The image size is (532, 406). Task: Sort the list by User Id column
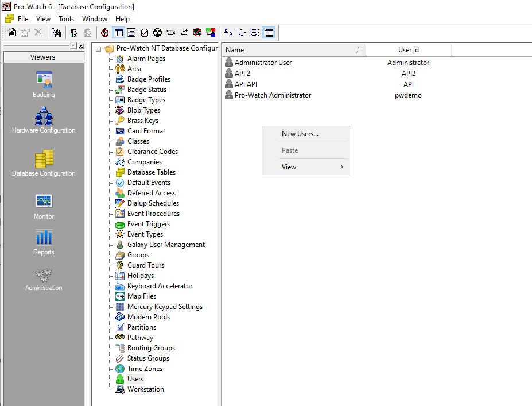(x=408, y=50)
